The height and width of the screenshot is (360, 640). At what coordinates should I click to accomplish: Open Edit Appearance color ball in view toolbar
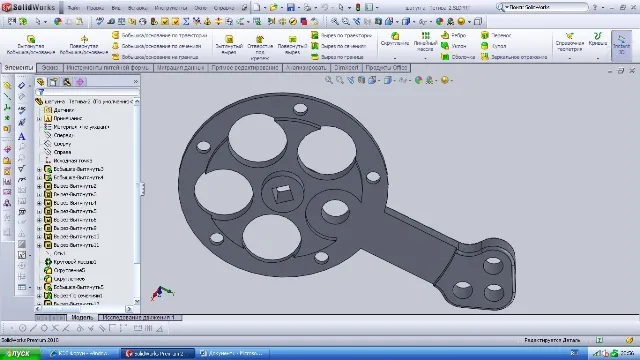[418, 80]
